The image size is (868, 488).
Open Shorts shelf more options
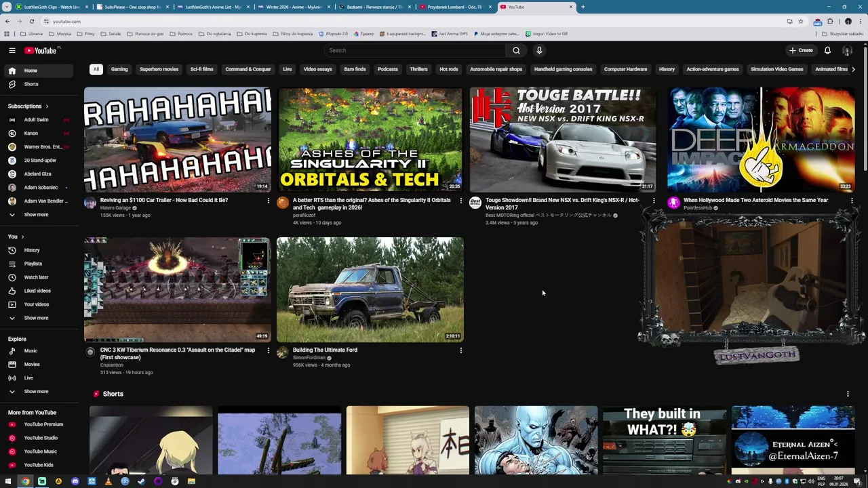[848, 394]
